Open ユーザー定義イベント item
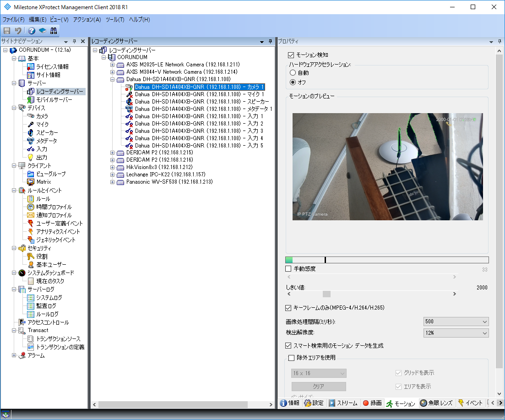505x420 pixels. (59, 224)
